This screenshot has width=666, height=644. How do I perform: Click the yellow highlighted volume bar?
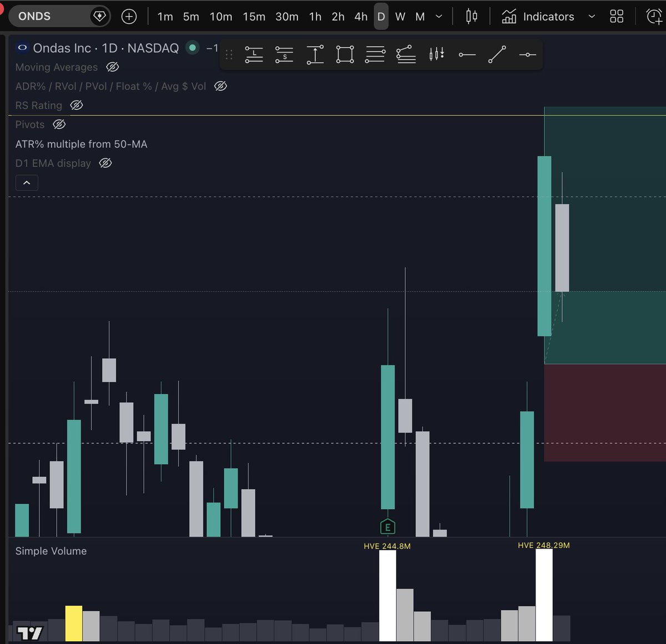click(x=74, y=623)
